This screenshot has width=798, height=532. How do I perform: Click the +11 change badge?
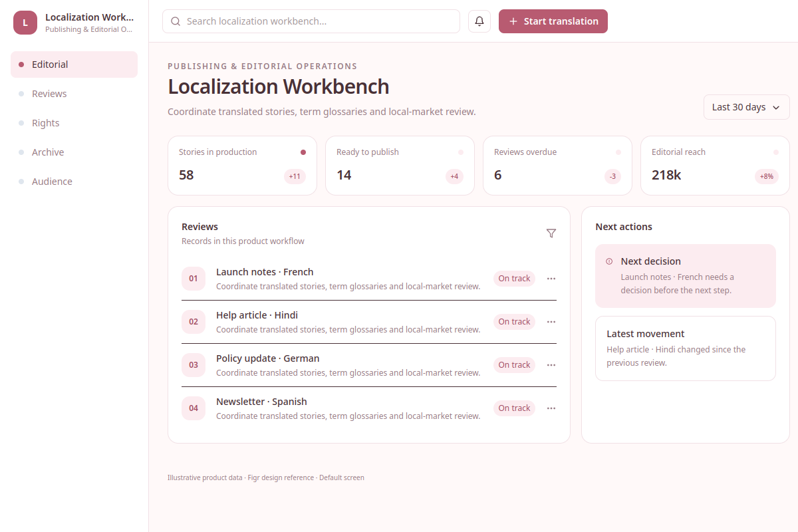tap(295, 176)
